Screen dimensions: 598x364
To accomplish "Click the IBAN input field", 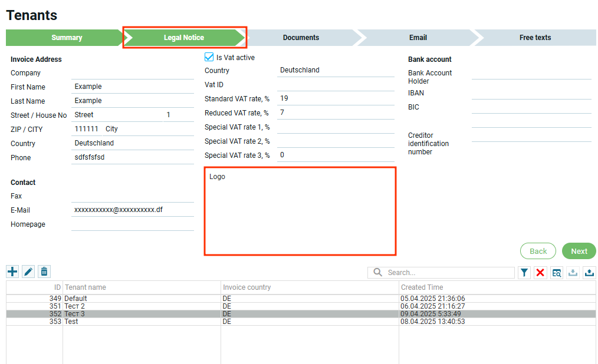I will [531, 93].
